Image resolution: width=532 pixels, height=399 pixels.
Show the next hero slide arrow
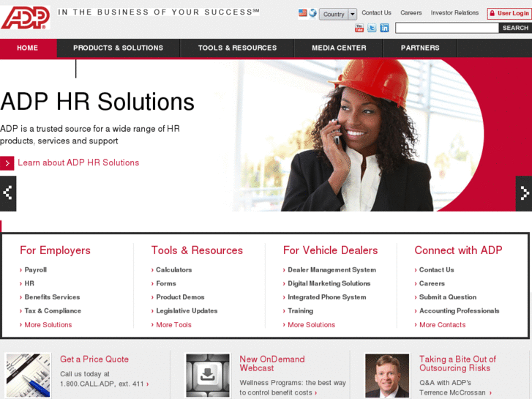click(524, 193)
